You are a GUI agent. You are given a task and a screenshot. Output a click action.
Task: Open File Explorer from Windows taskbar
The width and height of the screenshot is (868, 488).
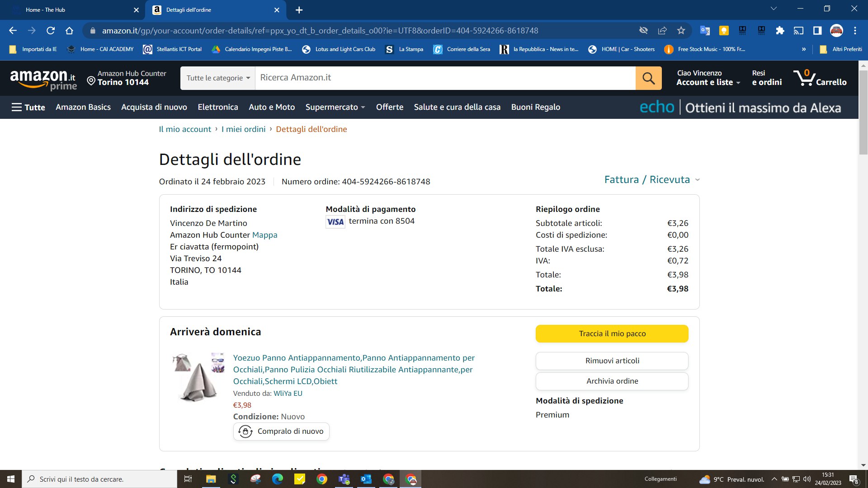tap(211, 479)
